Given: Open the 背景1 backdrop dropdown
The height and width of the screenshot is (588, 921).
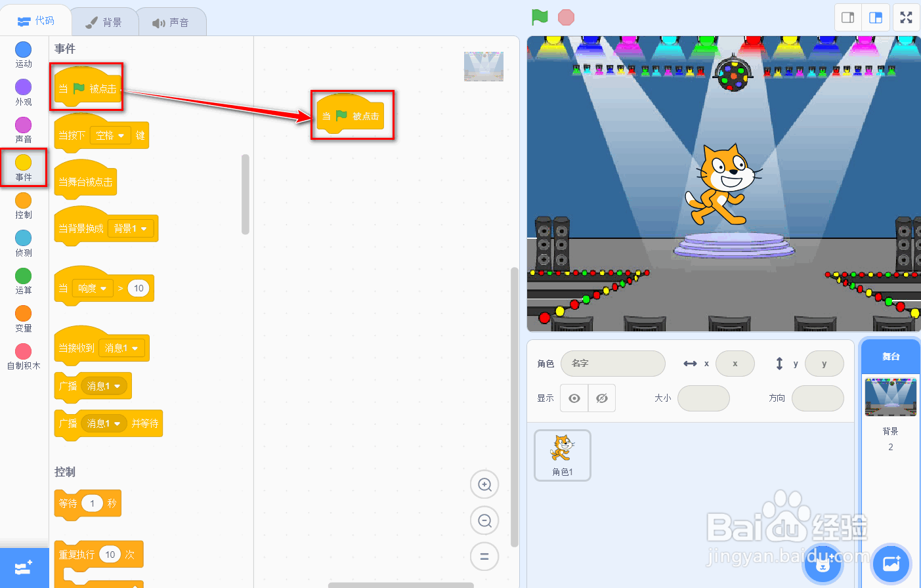Looking at the screenshot, I should coord(131,228).
